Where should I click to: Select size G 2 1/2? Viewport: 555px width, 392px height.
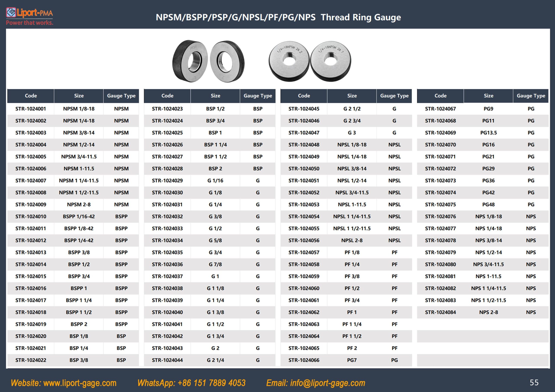pos(352,109)
